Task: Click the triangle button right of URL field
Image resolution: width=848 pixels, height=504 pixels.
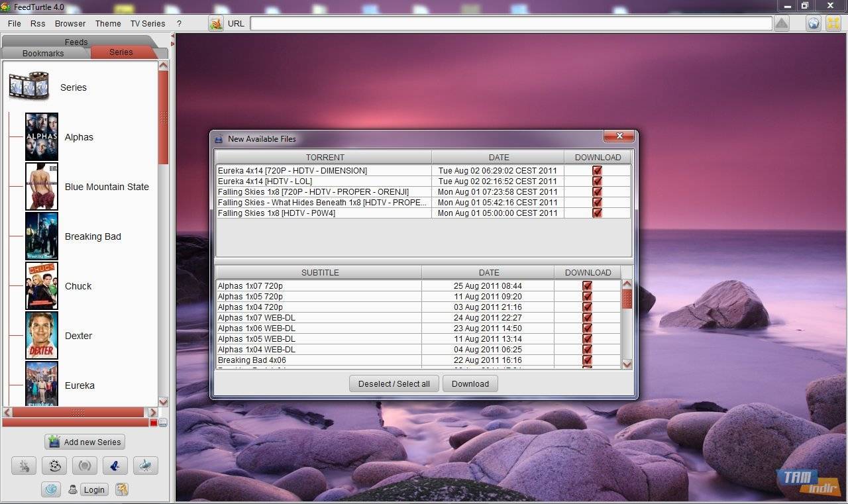Action: click(x=781, y=23)
